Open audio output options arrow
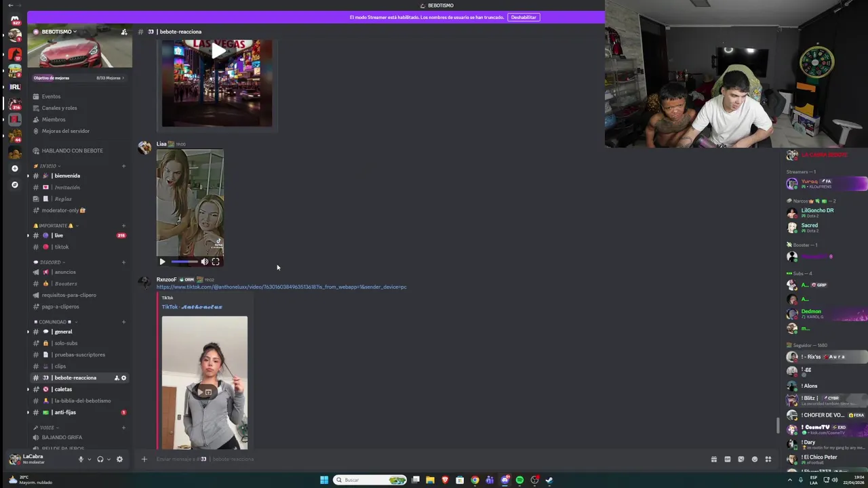The image size is (868, 488). coord(108,460)
